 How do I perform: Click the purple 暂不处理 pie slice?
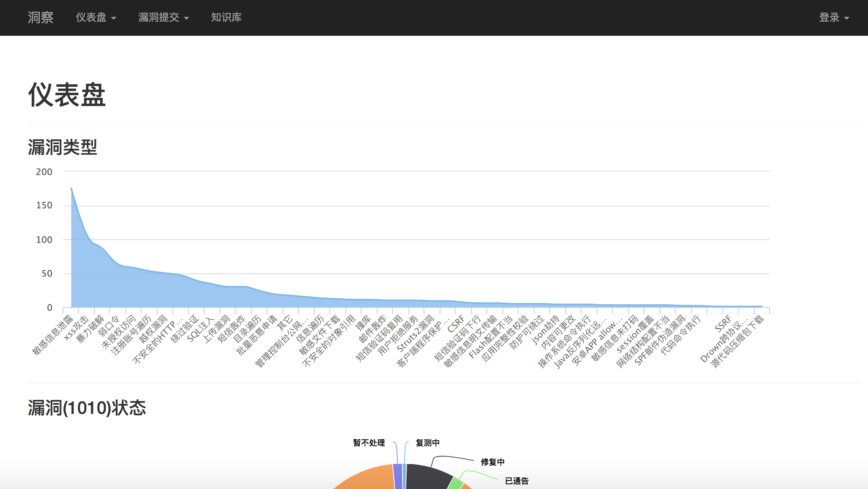pos(397,477)
